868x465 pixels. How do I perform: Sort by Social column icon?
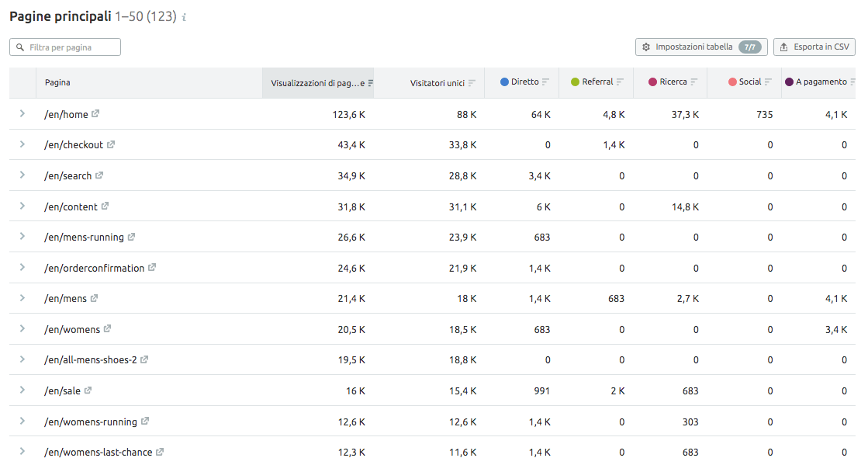pyautogui.click(x=768, y=82)
